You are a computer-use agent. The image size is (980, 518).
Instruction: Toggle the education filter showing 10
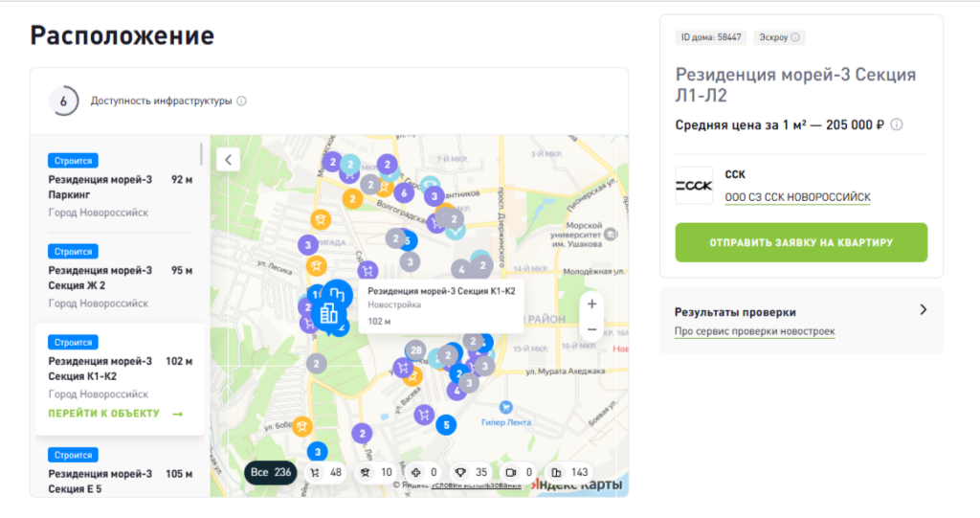click(x=376, y=473)
